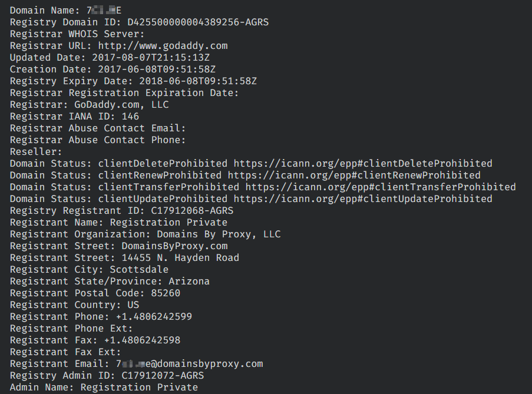Image resolution: width=532 pixels, height=394 pixels.
Task: Click the Registry Admin ID C17912072-AGRS
Action: 163,376
